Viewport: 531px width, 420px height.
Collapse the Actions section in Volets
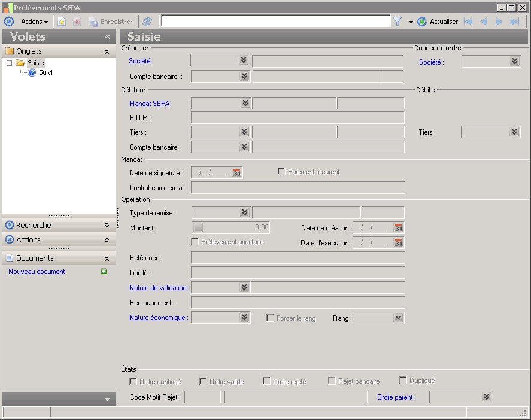107,240
